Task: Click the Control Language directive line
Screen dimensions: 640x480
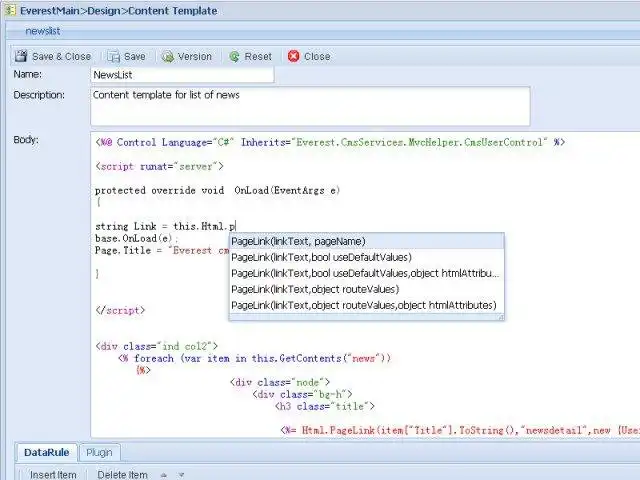Action: 330,142
